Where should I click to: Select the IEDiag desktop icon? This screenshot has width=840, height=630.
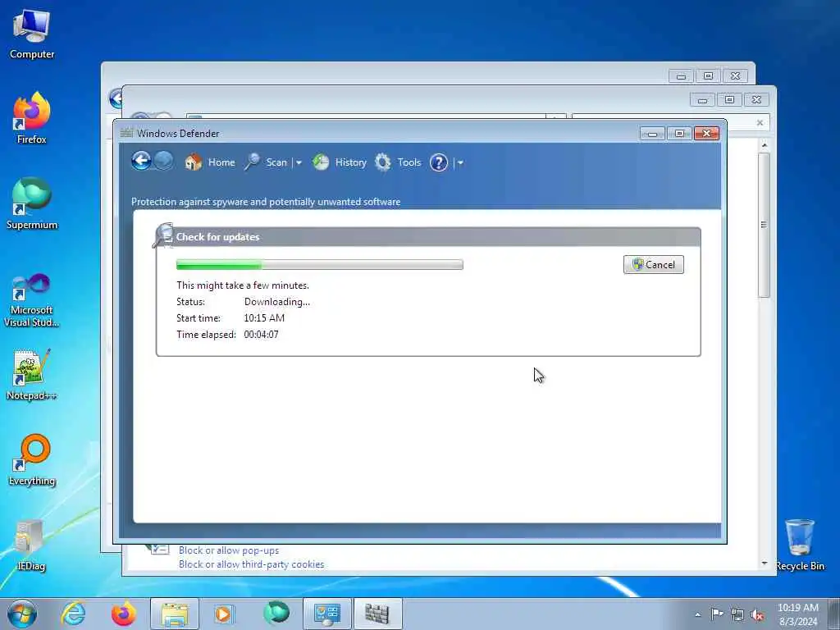[30, 546]
